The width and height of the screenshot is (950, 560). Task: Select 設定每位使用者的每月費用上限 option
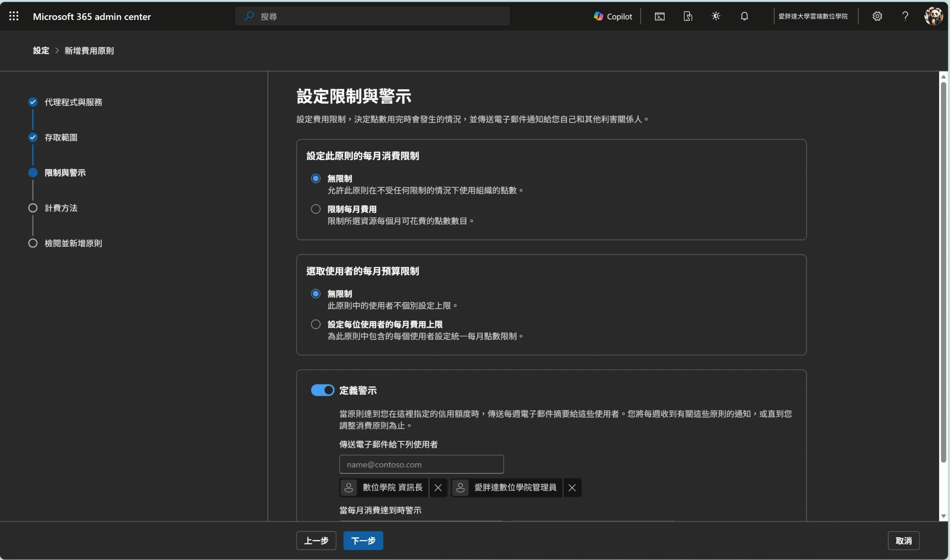coord(315,324)
